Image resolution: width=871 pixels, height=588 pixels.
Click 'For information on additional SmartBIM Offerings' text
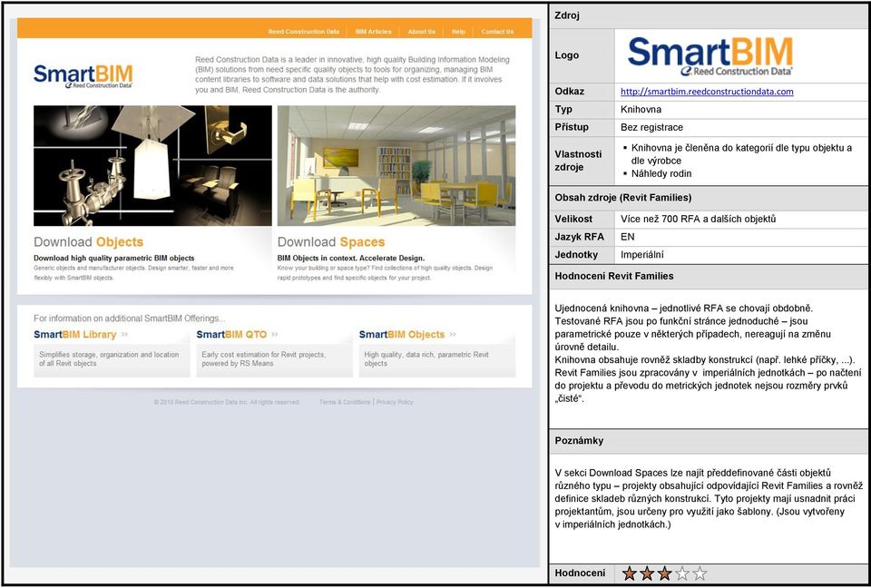[x=129, y=318]
